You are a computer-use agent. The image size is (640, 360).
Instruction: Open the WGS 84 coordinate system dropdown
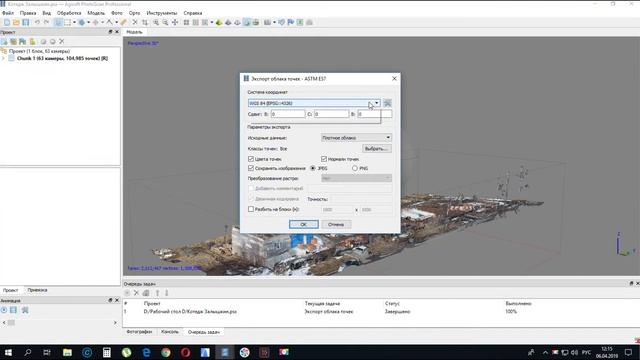click(x=314, y=103)
